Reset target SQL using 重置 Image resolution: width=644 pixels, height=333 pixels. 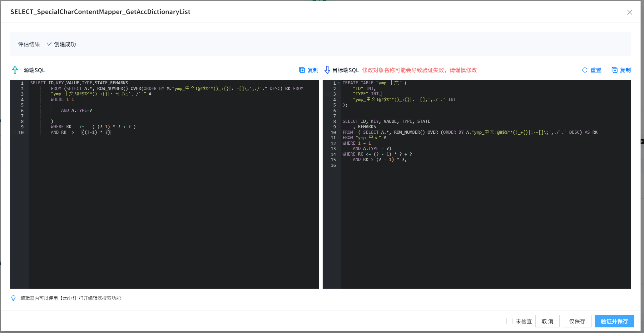click(x=592, y=70)
